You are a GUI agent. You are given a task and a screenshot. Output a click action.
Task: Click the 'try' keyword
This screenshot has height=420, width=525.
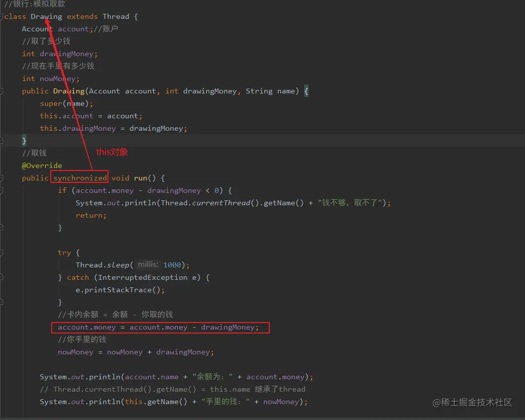coord(64,252)
